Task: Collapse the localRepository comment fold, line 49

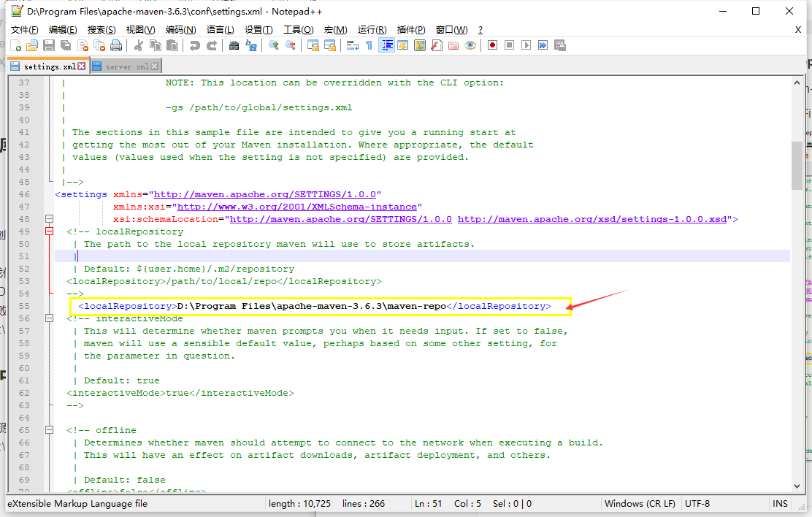Action: (x=49, y=231)
